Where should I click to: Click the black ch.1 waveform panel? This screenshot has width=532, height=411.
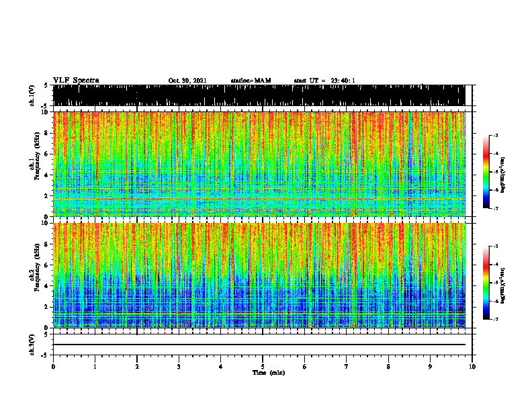259,95
